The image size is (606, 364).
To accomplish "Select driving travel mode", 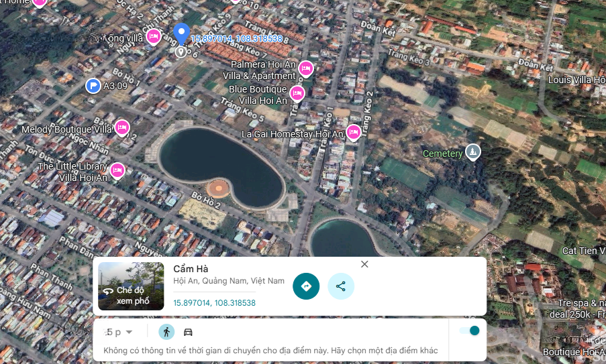I will 188,332.
